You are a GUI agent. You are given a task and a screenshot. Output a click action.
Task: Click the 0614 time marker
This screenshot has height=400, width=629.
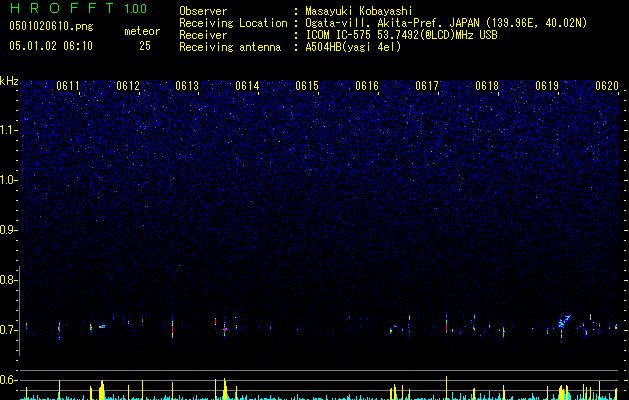[247, 86]
